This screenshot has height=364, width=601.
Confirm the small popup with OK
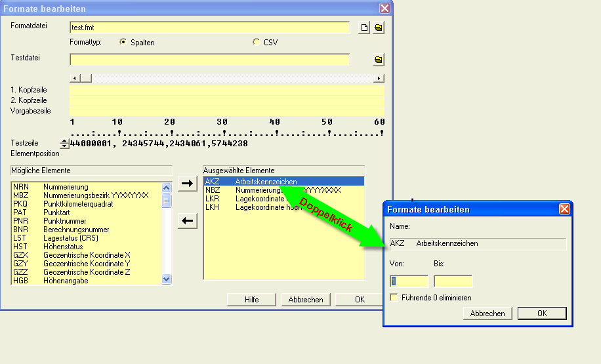[541, 313]
